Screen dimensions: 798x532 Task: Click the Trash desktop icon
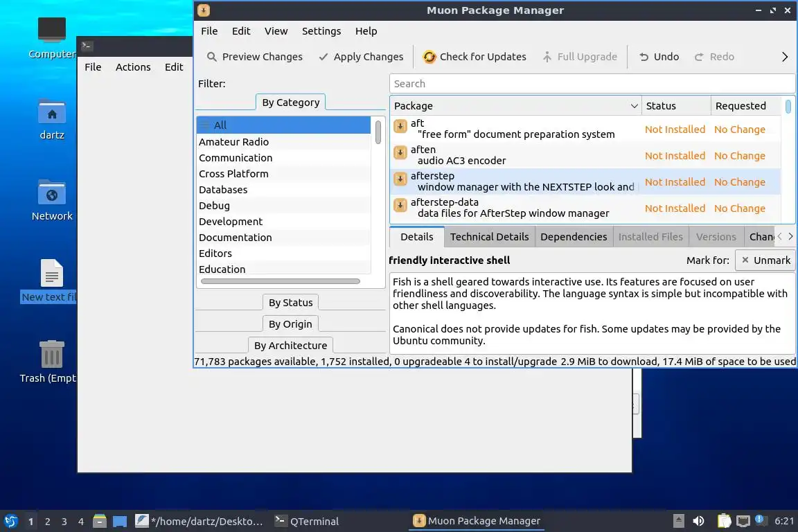point(52,355)
